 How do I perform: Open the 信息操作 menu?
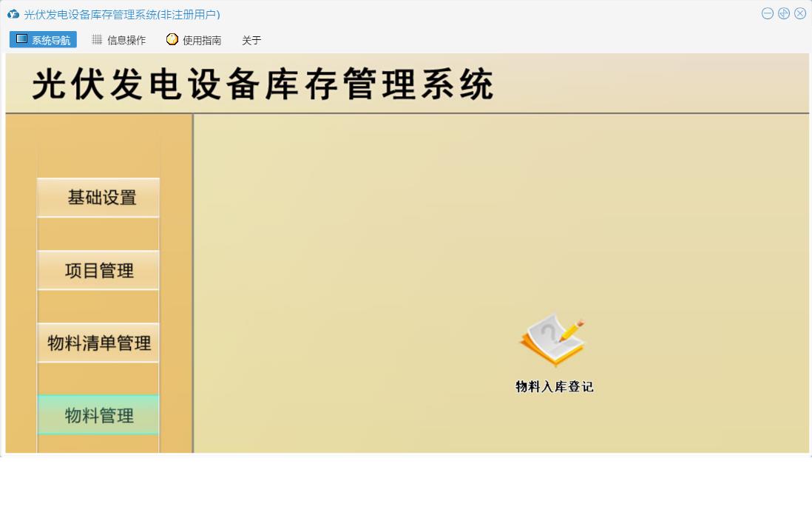point(118,40)
